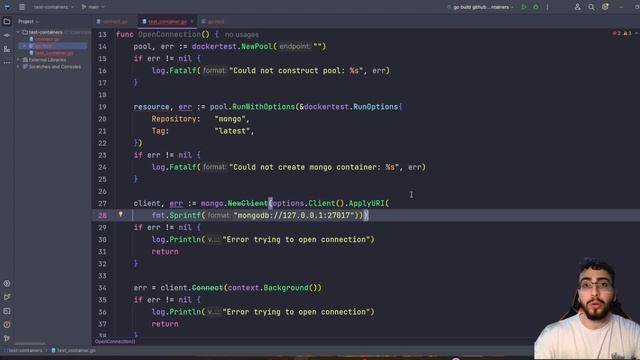Collapse test-containers root folder
This screenshot has height=360, width=640.
click(18, 32)
